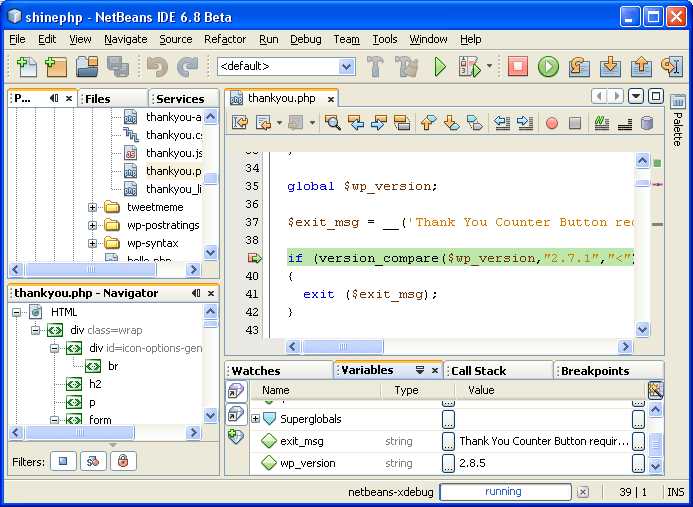This screenshot has width=693, height=507.
Task: Jump to the Next Bookmark icon
Action: pyautogui.click(x=451, y=122)
